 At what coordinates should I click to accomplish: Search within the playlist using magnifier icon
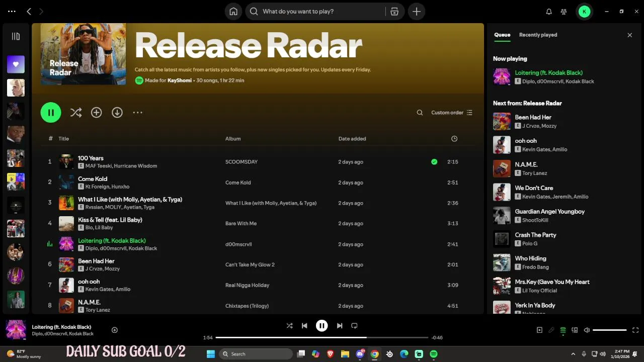coord(420,113)
